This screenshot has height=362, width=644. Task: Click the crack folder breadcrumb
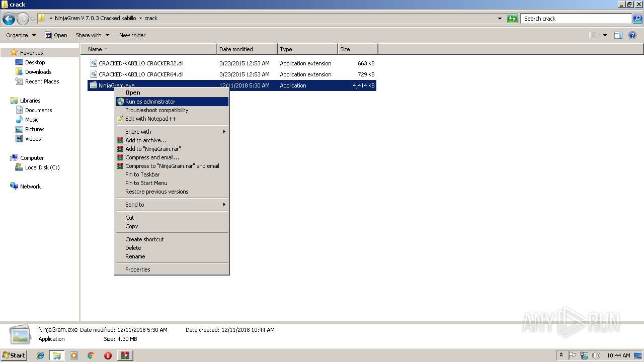151,18
